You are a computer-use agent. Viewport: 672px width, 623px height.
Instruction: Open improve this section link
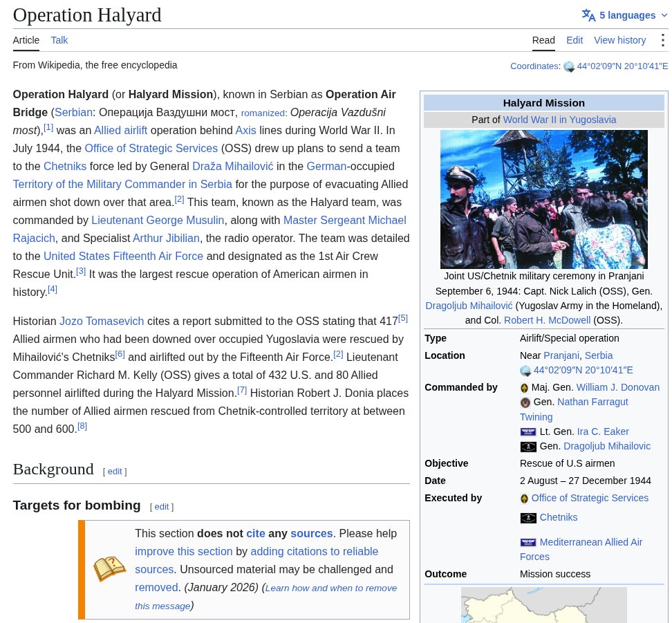pyautogui.click(x=183, y=551)
